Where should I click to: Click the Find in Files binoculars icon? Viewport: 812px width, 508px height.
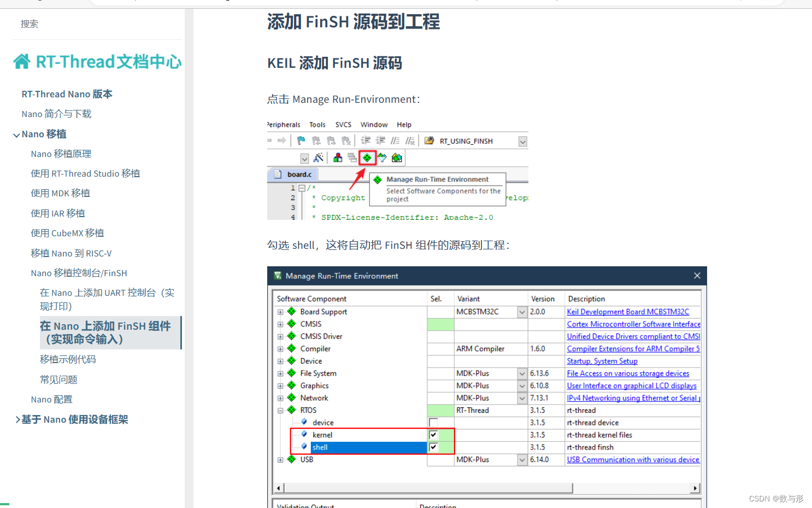point(429,141)
